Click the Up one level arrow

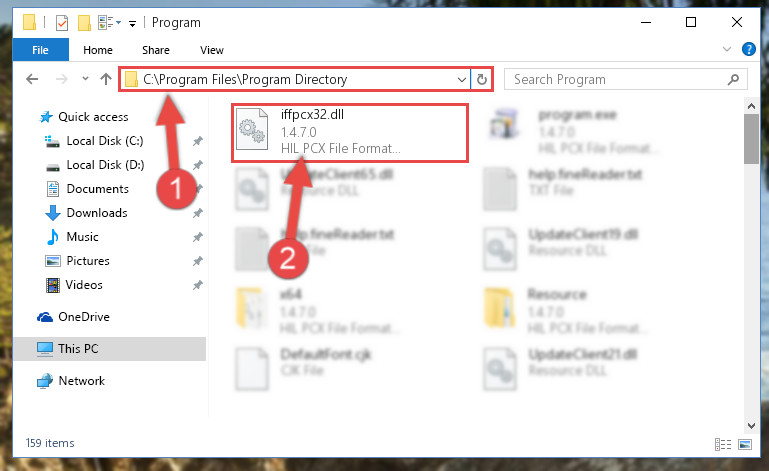point(105,79)
